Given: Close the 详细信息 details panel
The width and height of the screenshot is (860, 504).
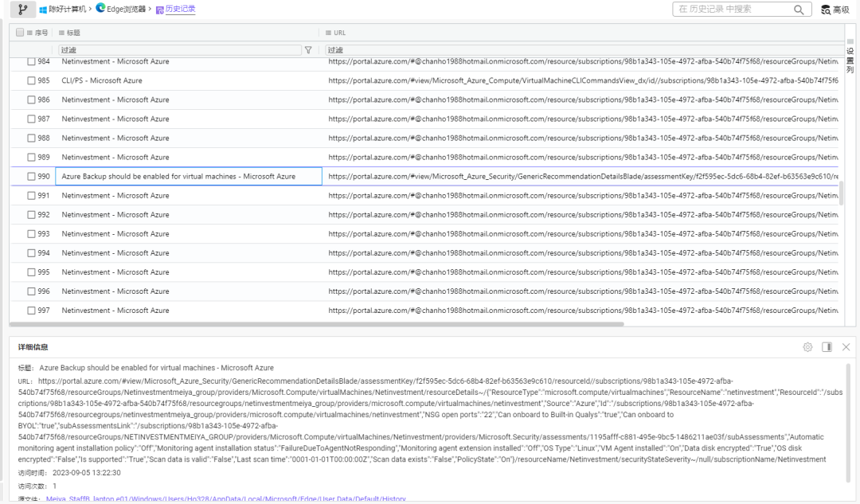Looking at the screenshot, I should tap(846, 347).
